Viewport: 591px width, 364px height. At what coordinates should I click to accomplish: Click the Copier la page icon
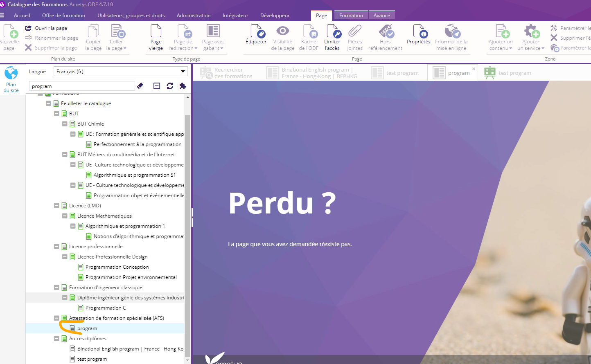pyautogui.click(x=93, y=31)
